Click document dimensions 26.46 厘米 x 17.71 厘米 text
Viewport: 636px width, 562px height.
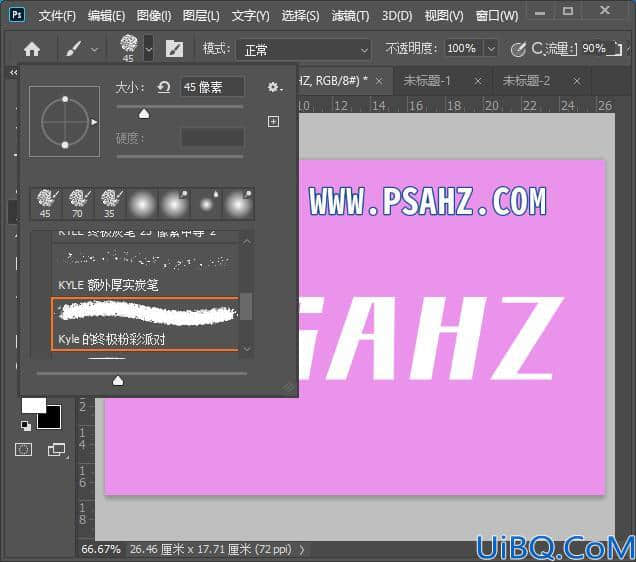[x=211, y=549]
